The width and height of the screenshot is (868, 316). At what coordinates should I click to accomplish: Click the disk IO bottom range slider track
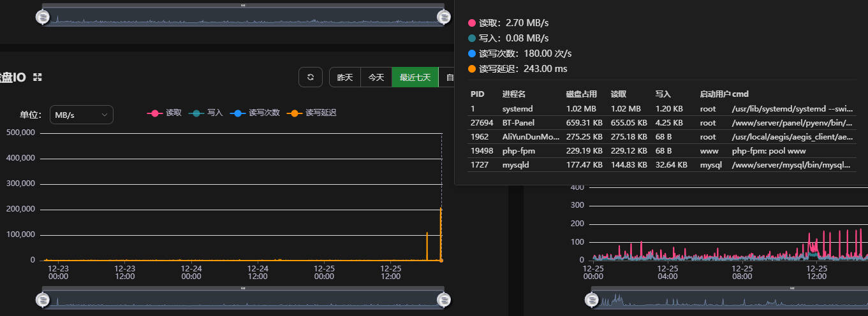click(242, 300)
